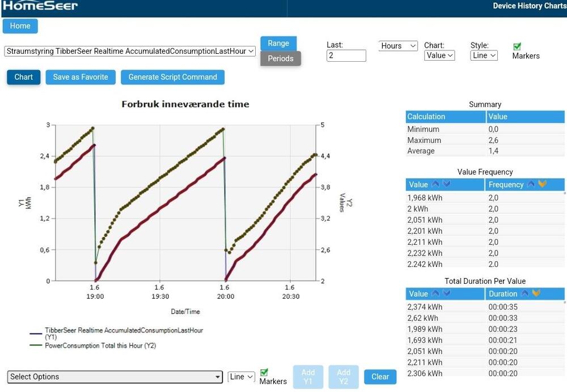This screenshot has width=567, height=392.
Task: Sort Frequency column descending
Action: tap(542, 184)
